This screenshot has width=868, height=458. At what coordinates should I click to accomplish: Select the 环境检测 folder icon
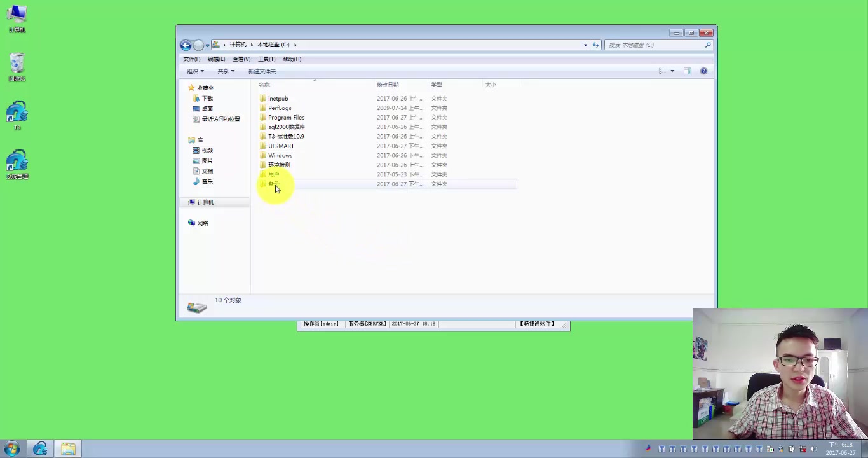pyautogui.click(x=262, y=165)
